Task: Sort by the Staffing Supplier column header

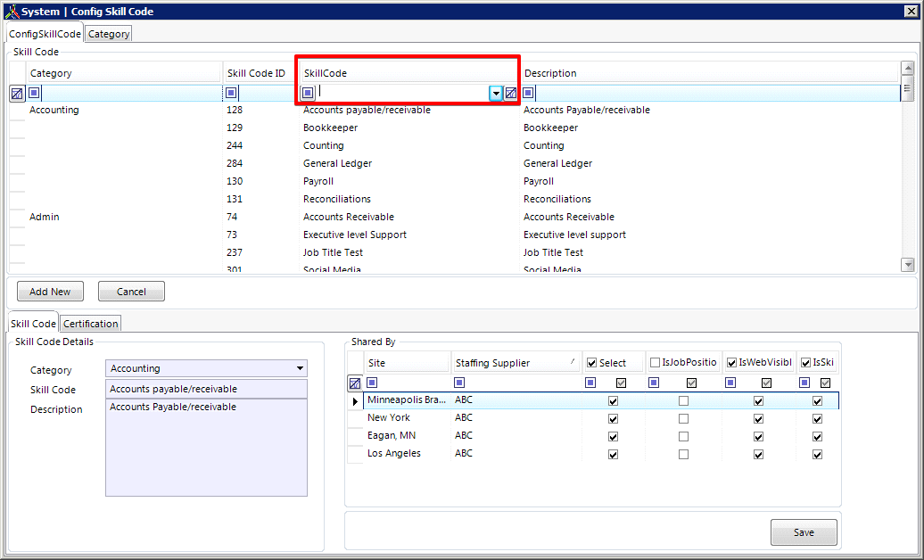Action: click(x=516, y=363)
